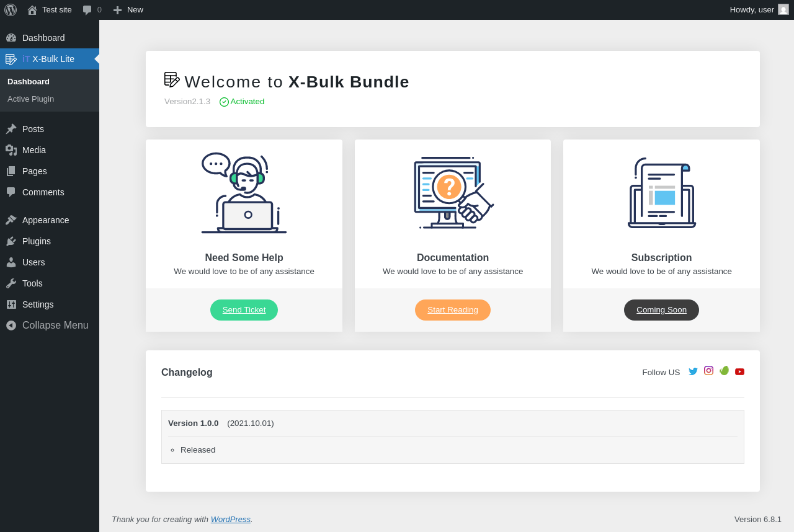
Task: Open Pages via the stacked-pages icon
Action: point(11,171)
